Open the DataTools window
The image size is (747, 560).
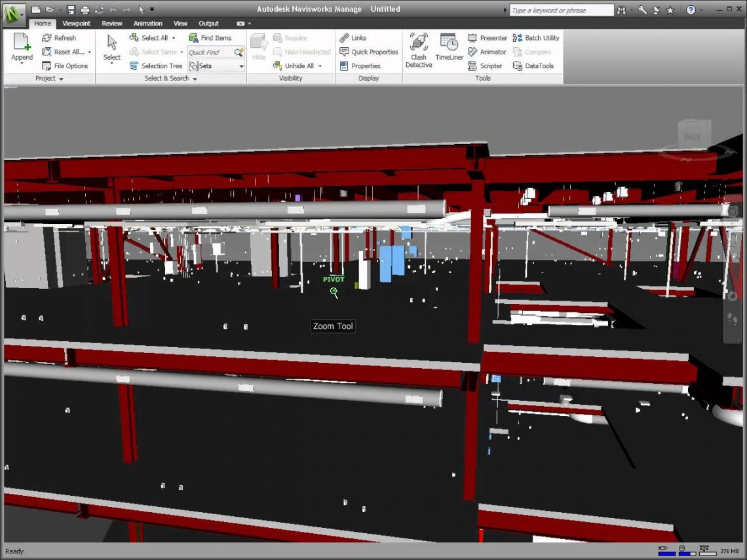[533, 66]
